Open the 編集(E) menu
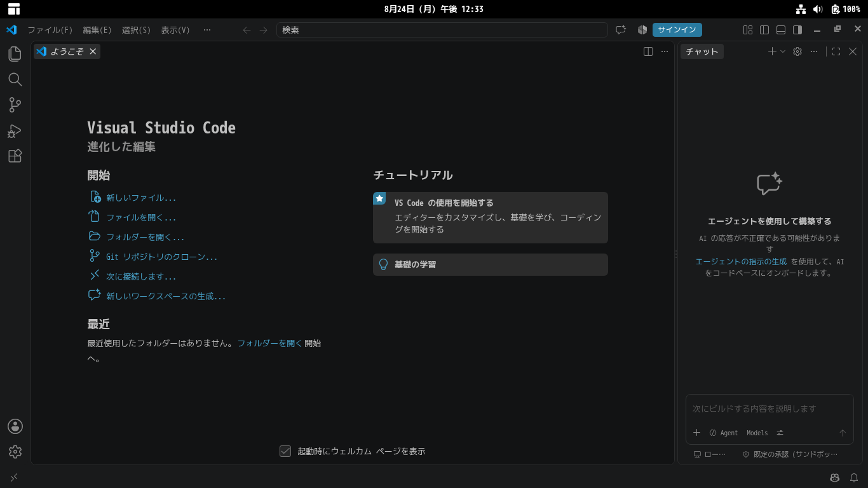 (97, 30)
